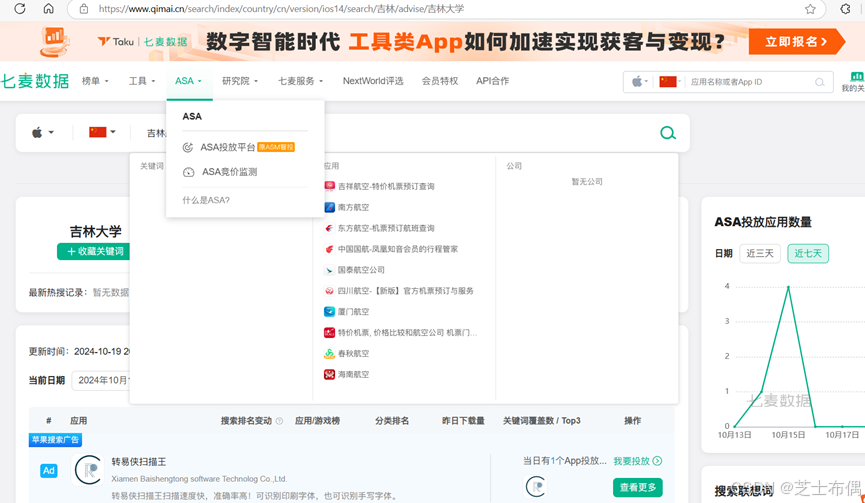Open API合作 menu item
865x503 pixels.
[493, 81]
